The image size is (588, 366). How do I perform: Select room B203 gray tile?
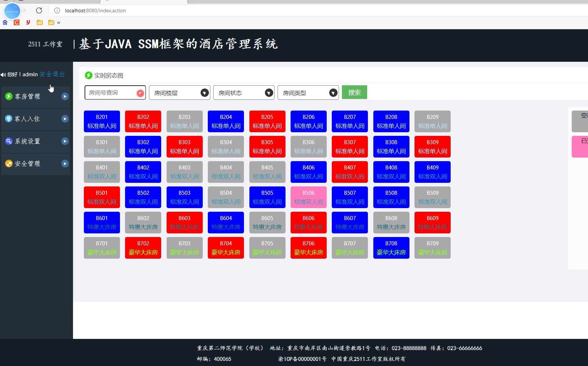pyautogui.click(x=185, y=121)
